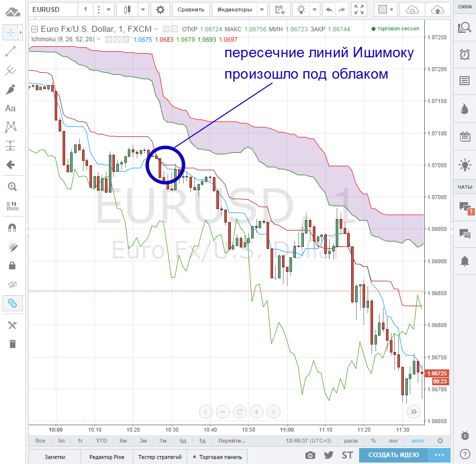Collapse the Euro Fx/U.S. Dollar legend
The image size is (476, 464).
(35, 29)
